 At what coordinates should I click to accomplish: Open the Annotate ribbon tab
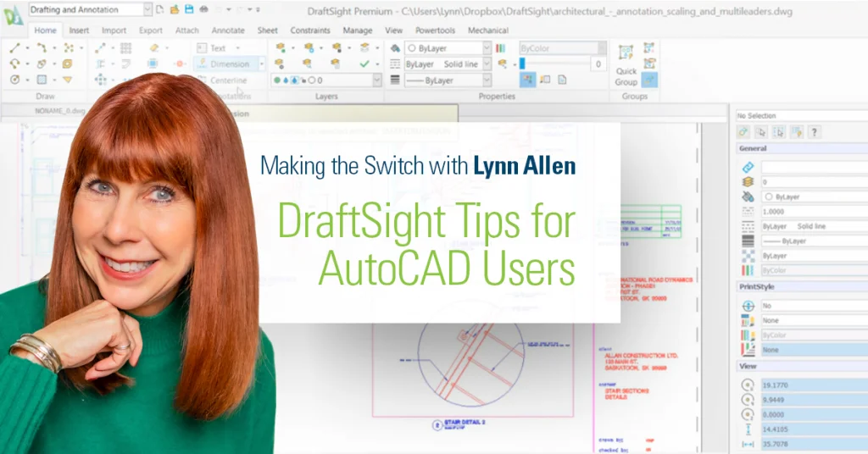(227, 30)
